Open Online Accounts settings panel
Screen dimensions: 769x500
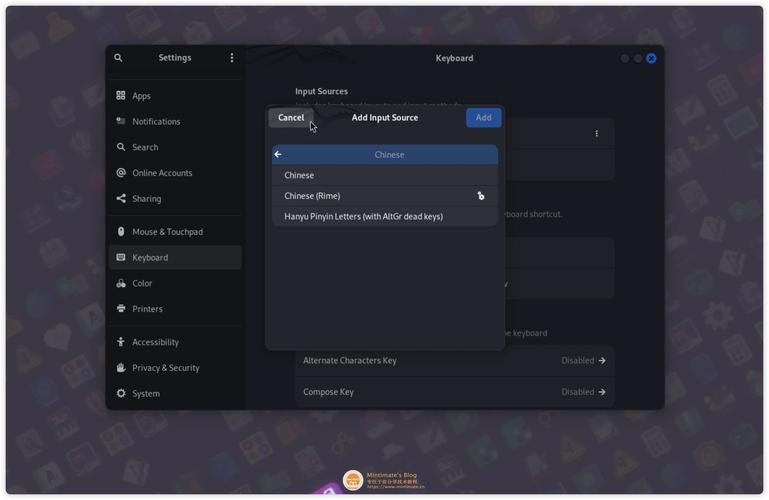162,173
